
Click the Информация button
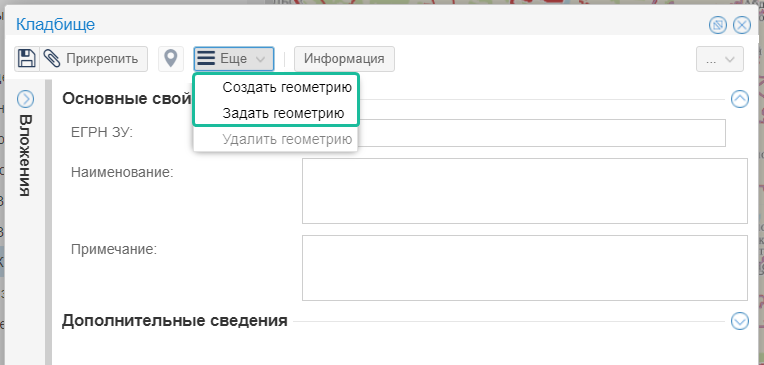344,59
